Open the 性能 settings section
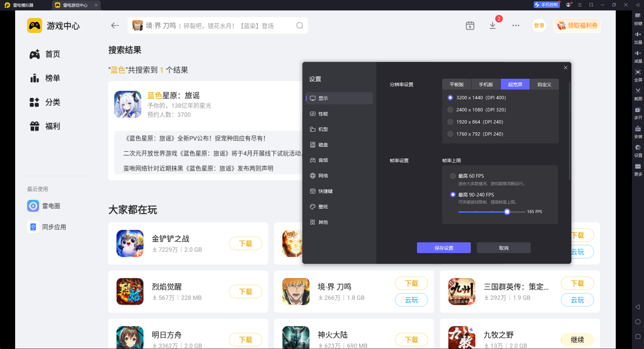644x349 pixels. pos(339,114)
